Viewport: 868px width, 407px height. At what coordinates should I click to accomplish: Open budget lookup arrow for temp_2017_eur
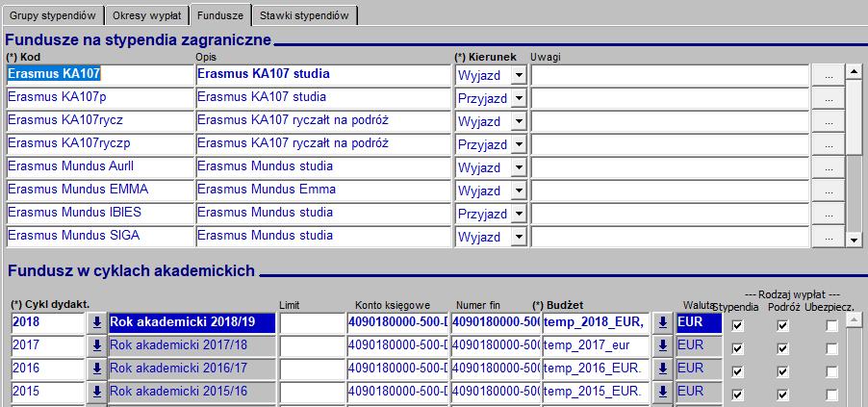coord(662,346)
